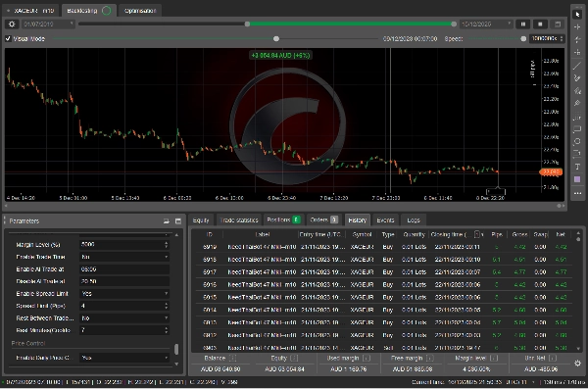The height and width of the screenshot is (389, 588).
Task: Click the speed slider handle
Action: (x=523, y=38)
